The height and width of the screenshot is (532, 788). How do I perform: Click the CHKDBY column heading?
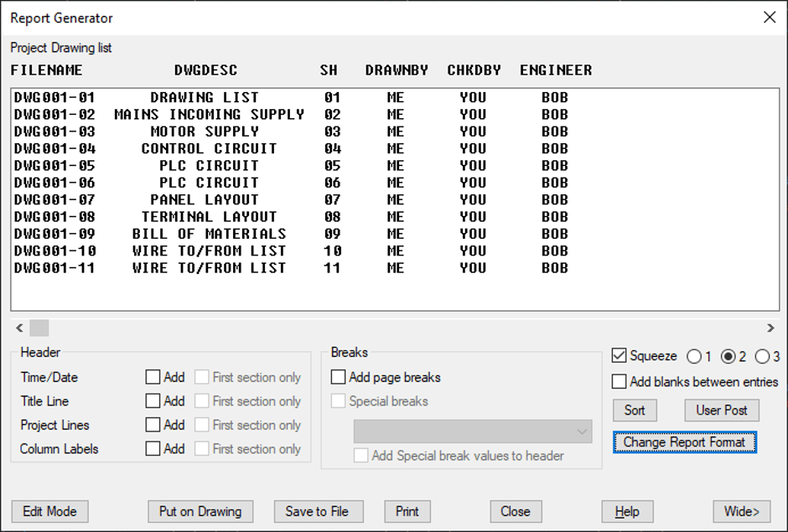(474, 70)
